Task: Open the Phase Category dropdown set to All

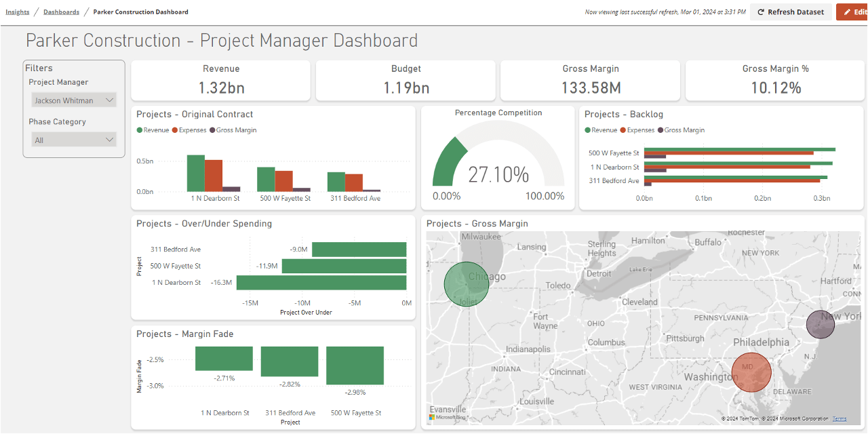Action: pos(73,139)
